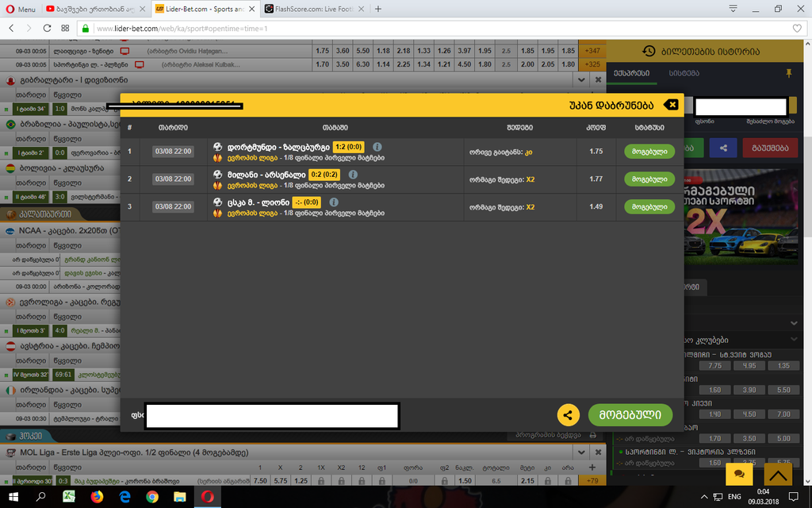
Task: Select the soccer ball icon in Milan row
Action: [x=217, y=175]
